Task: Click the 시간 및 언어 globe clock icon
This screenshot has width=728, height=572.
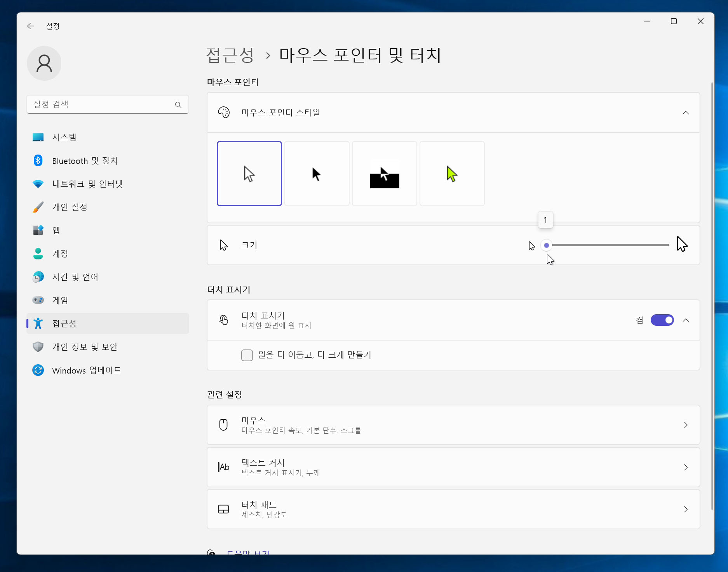Action: (x=38, y=277)
